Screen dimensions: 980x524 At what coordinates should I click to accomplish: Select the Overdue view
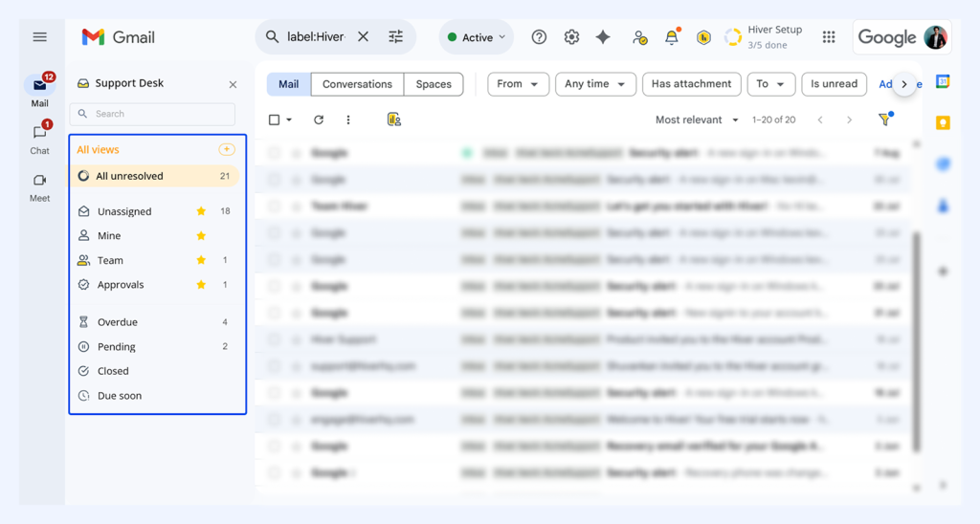pyautogui.click(x=118, y=322)
